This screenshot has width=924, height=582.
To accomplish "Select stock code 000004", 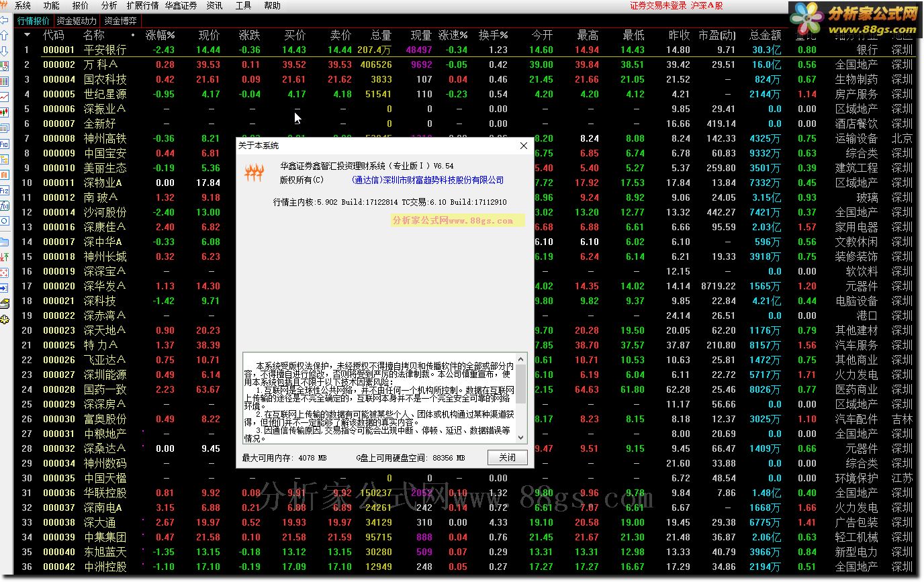I will click(59, 79).
